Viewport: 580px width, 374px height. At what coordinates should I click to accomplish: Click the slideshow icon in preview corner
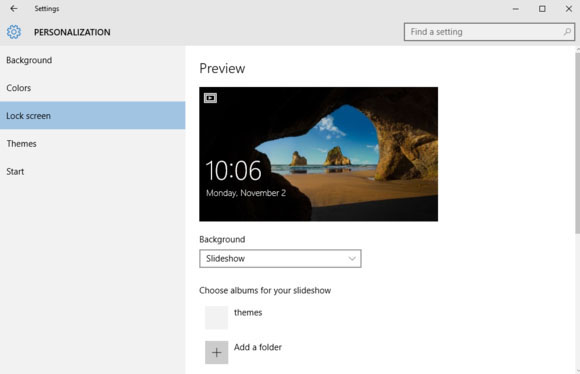(210, 98)
